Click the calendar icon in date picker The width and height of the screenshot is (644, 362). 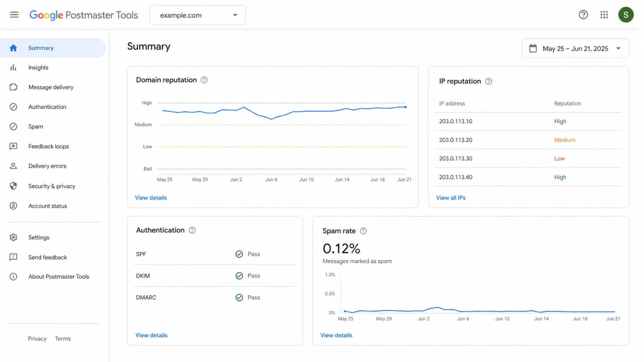point(533,49)
